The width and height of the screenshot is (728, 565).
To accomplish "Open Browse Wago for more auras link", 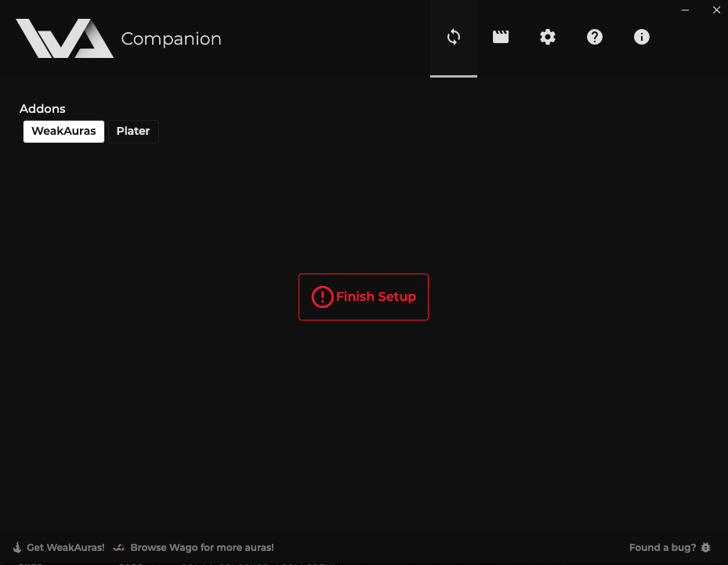I will click(x=202, y=548).
